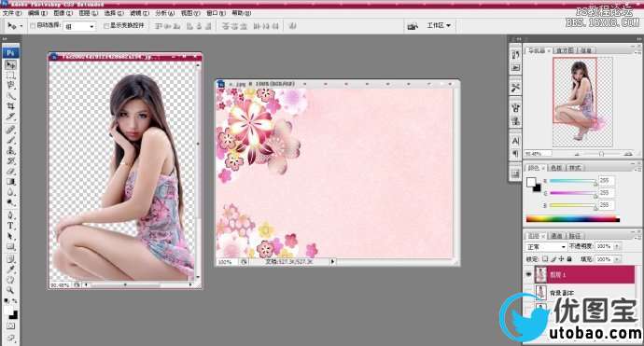Viewport: 644px width, 346px height.
Task: Select the Zoom tool in the toolbox
Action: (10, 290)
